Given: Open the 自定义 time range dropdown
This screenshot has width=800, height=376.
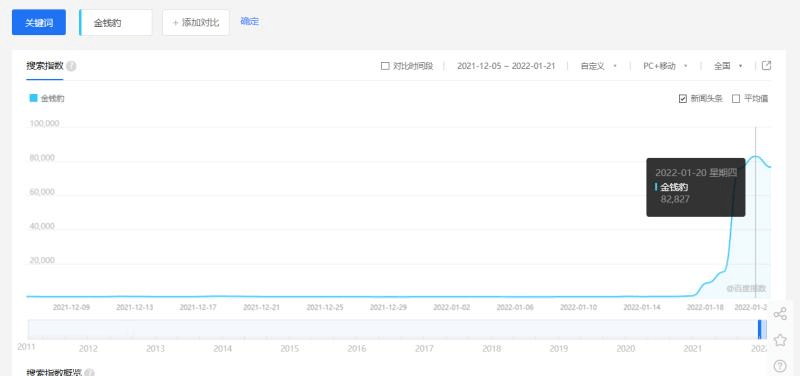Looking at the screenshot, I should click(598, 66).
